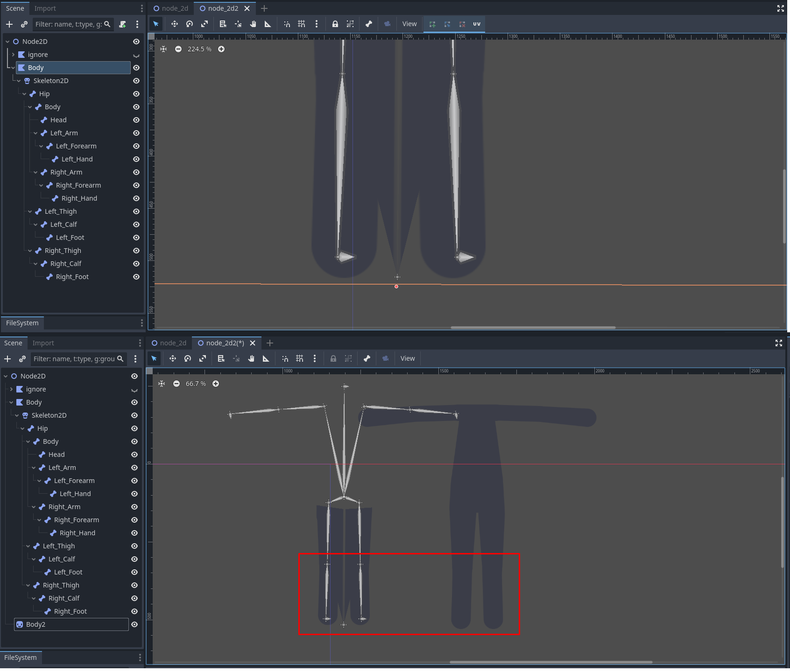Screen dimensions: 790x672
Task: Toggle Left_Hand visibility in upper scene tree
Action: pyautogui.click(x=136, y=159)
